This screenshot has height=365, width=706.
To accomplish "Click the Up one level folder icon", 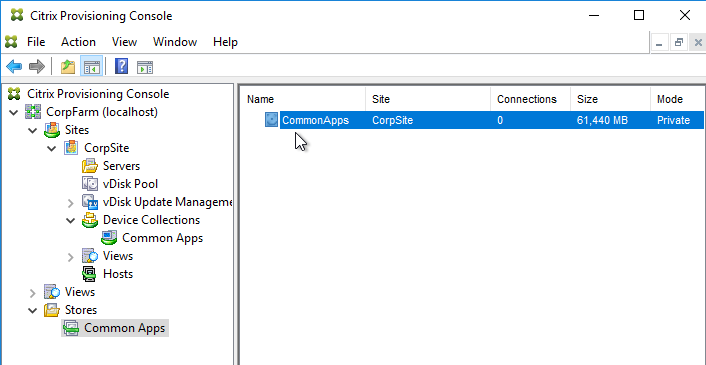I will (68, 68).
